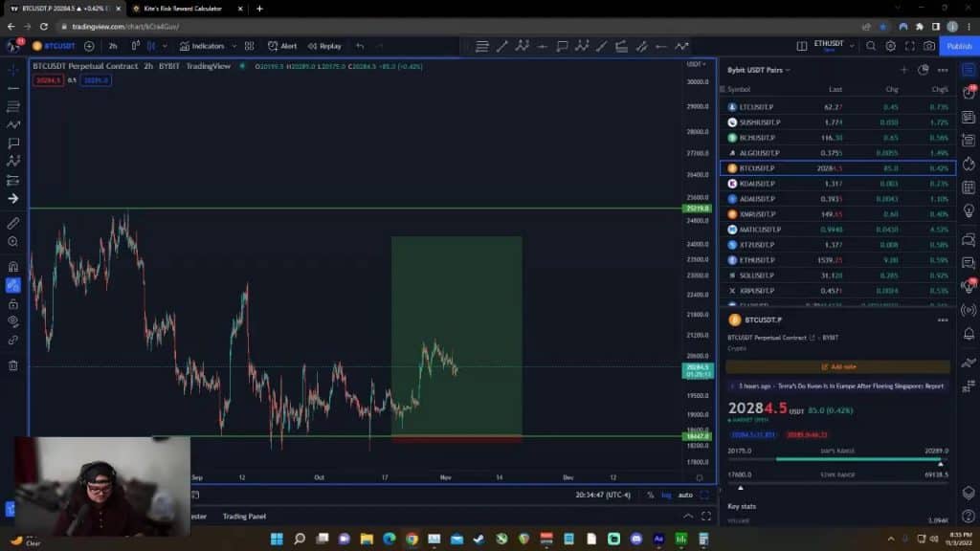The height and width of the screenshot is (551, 980).
Task: Open the Indicators menu
Action: (203, 46)
